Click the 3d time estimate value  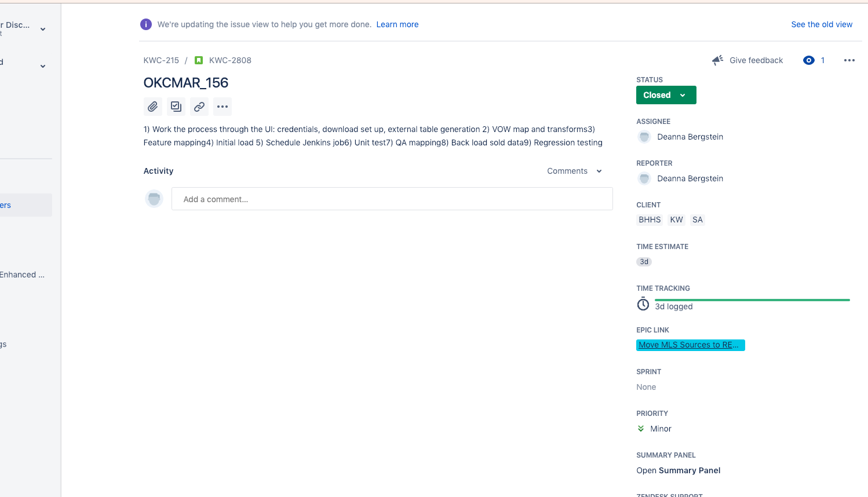[644, 262]
